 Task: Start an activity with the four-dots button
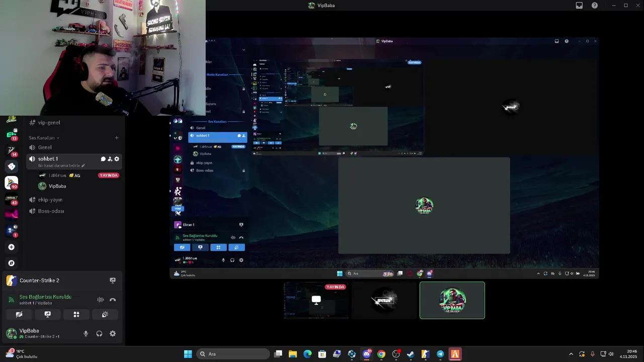(x=76, y=314)
